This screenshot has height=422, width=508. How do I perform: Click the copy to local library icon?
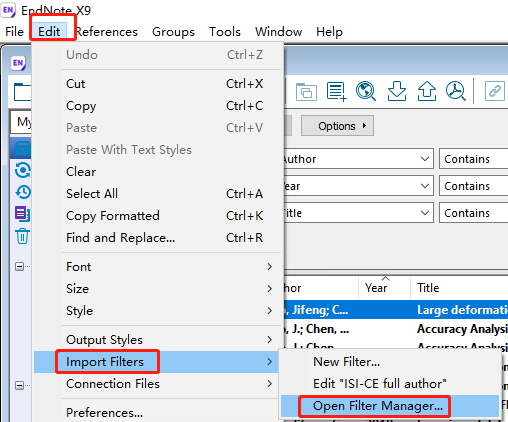(306, 91)
